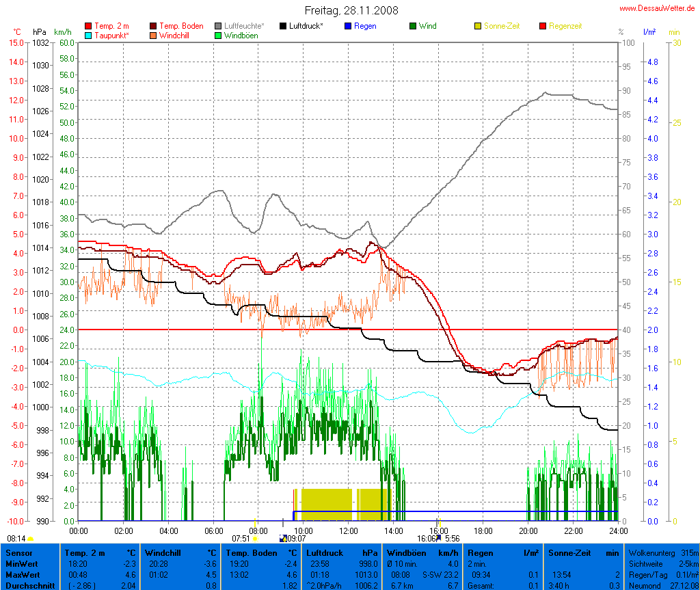Screen dimensions: 700x590
Task: Click the blue Regen legend square
Action: point(348,26)
